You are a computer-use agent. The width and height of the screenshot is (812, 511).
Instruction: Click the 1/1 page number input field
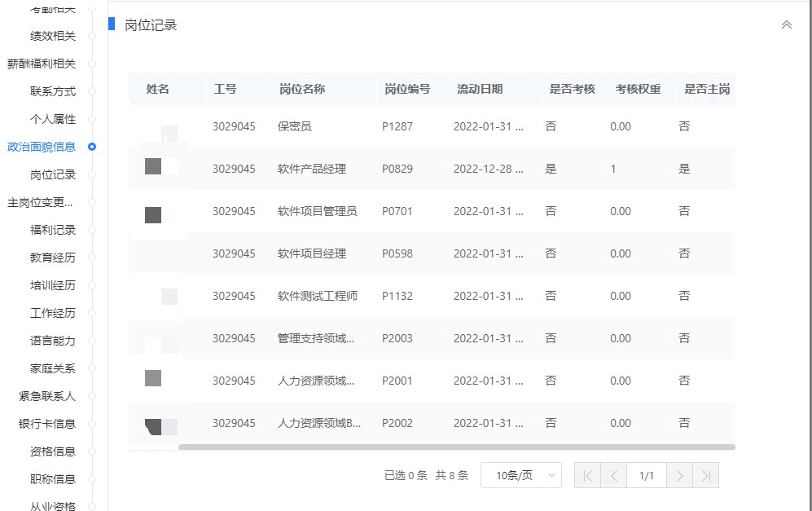(x=647, y=475)
